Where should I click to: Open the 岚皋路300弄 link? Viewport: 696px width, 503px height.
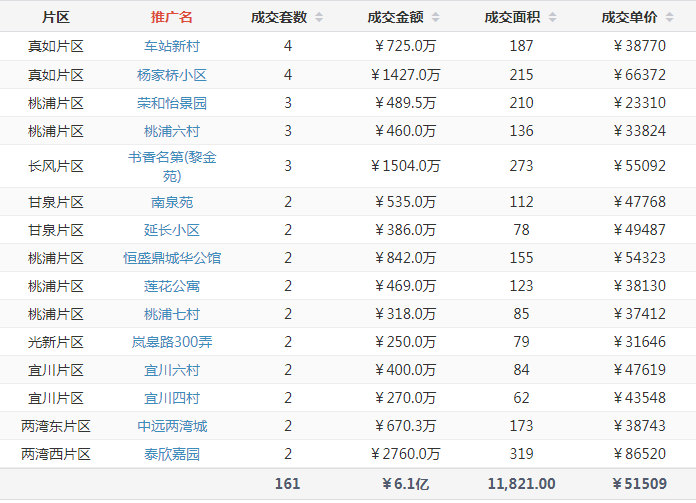(172, 342)
